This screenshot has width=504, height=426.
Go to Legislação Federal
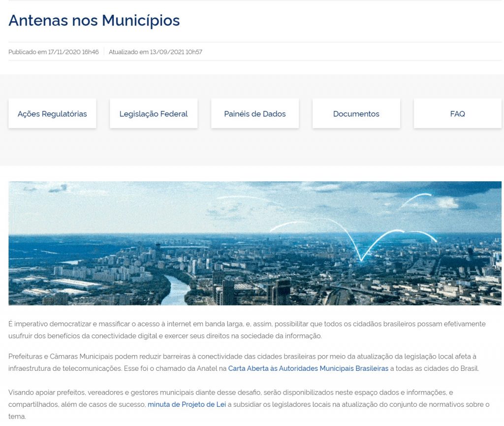click(154, 114)
